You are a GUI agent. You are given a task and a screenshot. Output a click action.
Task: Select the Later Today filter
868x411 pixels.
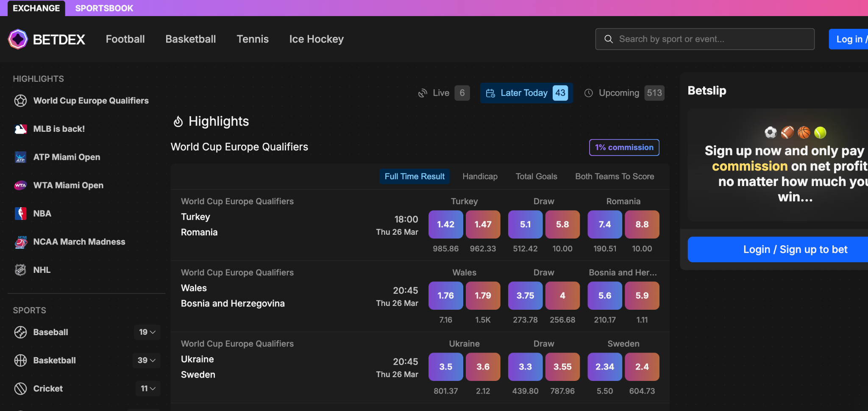[527, 93]
